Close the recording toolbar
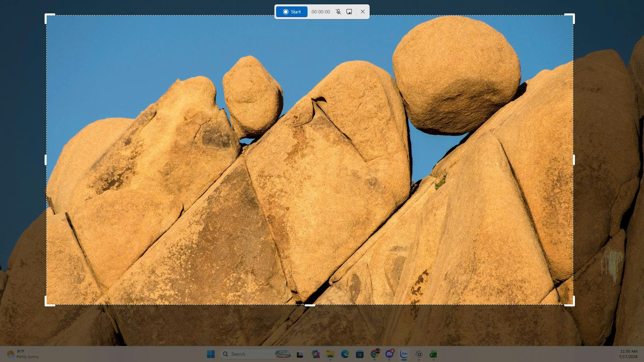644x362 pixels. [363, 12]
